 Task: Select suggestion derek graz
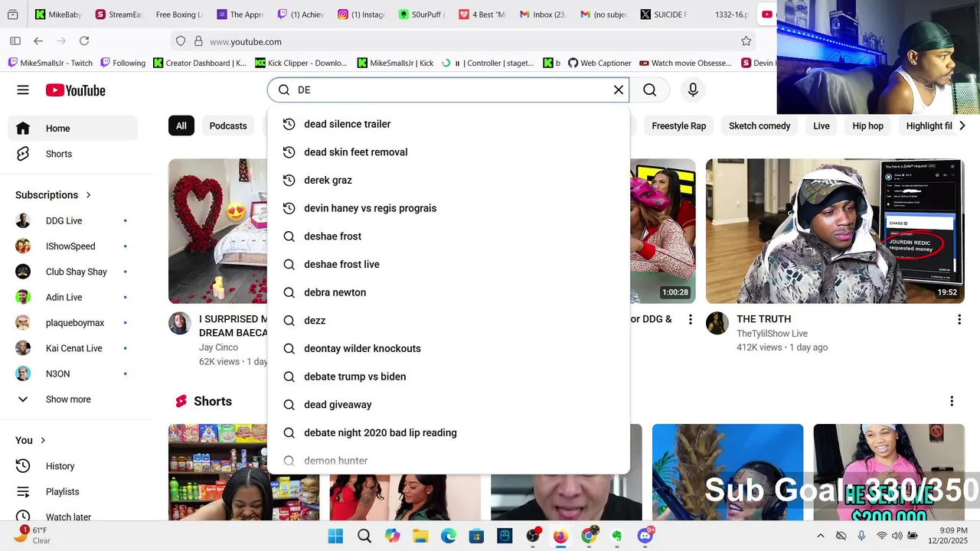[x=449, y=180]
